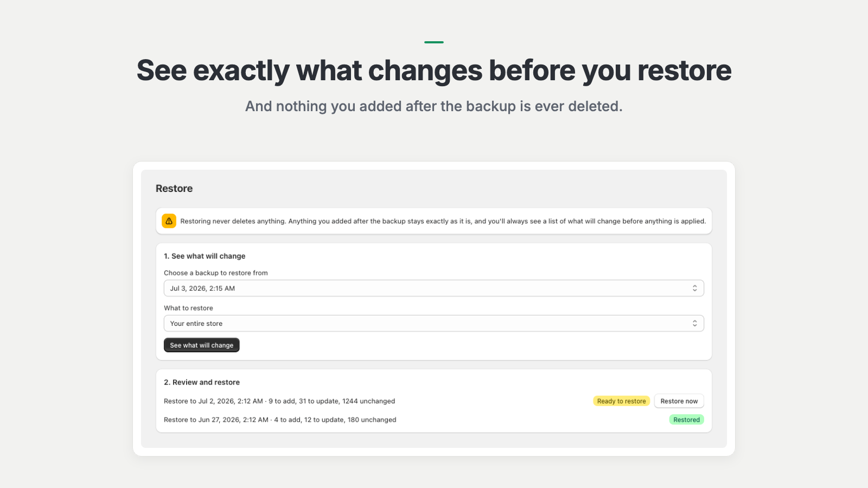Click the Ready to restore badge

[x=621, y=401]
